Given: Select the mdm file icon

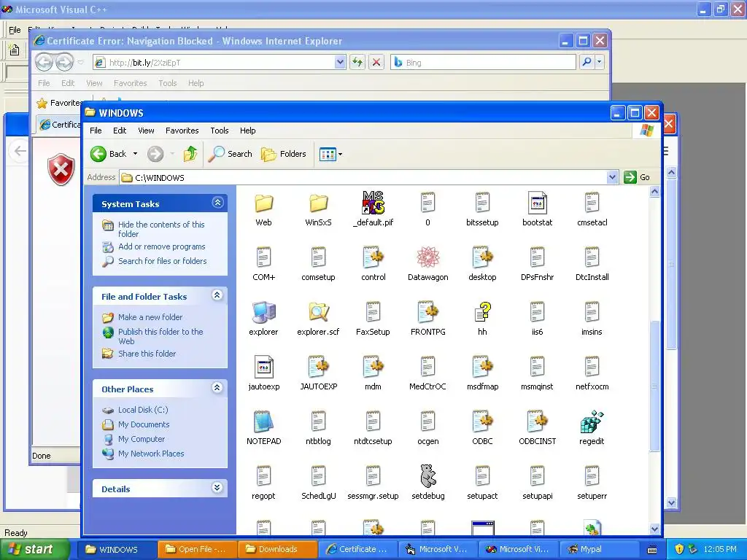Looking at the screenshot, I should tap(373, 367).
